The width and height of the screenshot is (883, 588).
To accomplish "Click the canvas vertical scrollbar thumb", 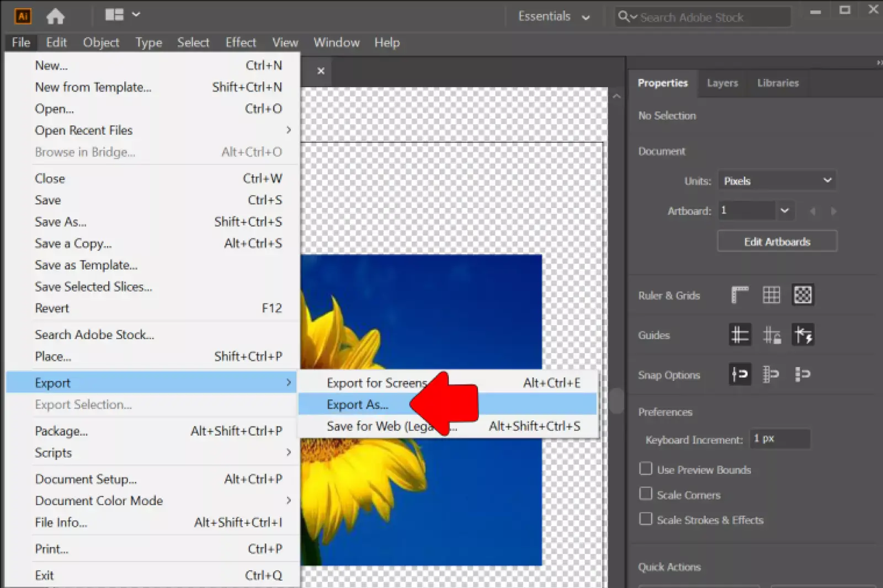I will 616,400.
